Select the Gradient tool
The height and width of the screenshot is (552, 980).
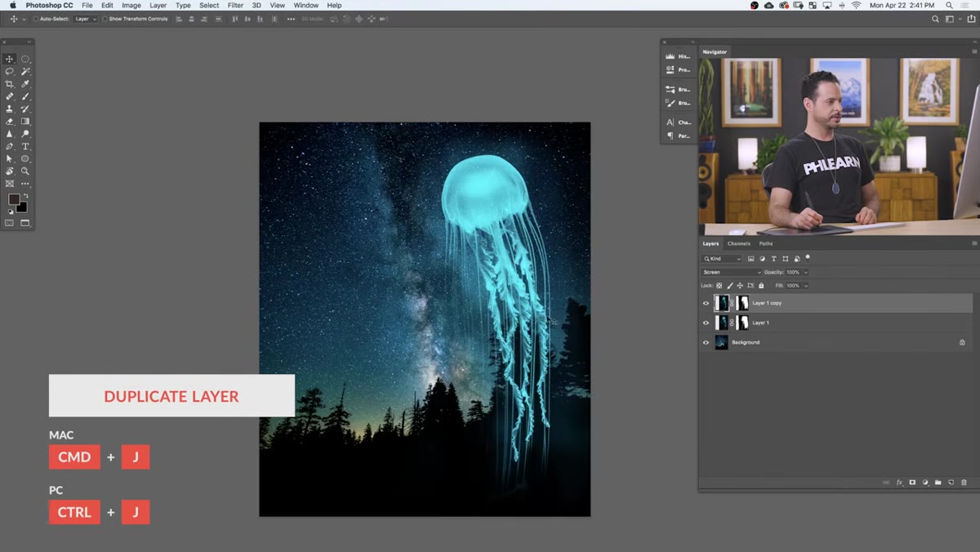[25, 121]
